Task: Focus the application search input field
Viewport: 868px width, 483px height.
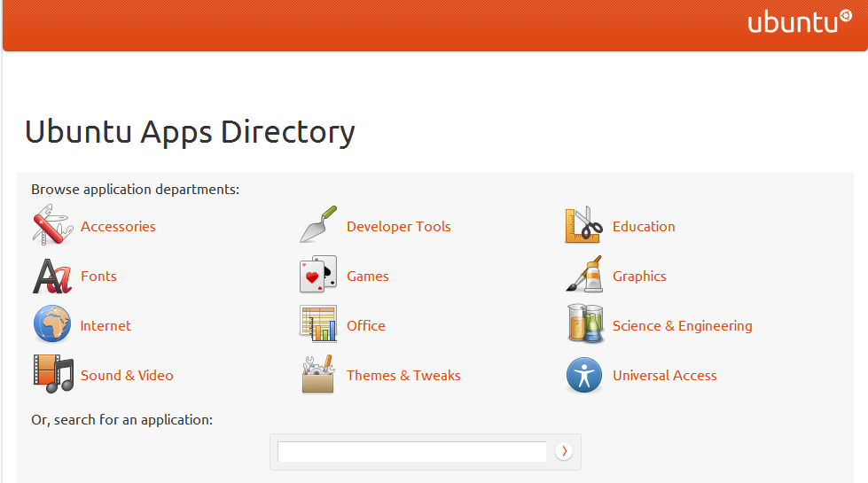Action: pyautogui.click(x=412, y=451)
